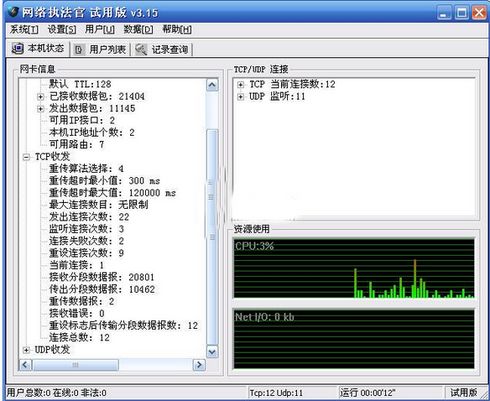Image resolution: width=490 pixels, height=401 pixels.
Task: Expand TCP 当前连接数 node
Action: (x=241, y=85)
